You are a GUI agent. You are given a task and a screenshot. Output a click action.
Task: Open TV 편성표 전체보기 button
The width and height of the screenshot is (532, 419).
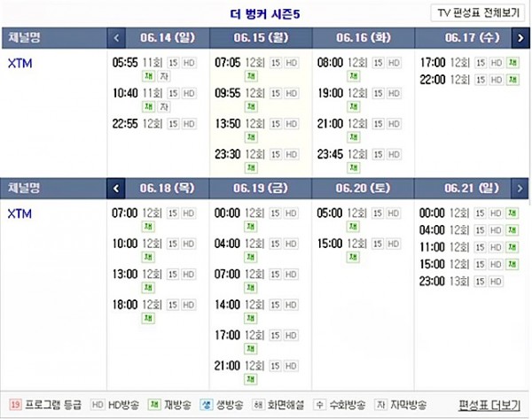point(478,13)
